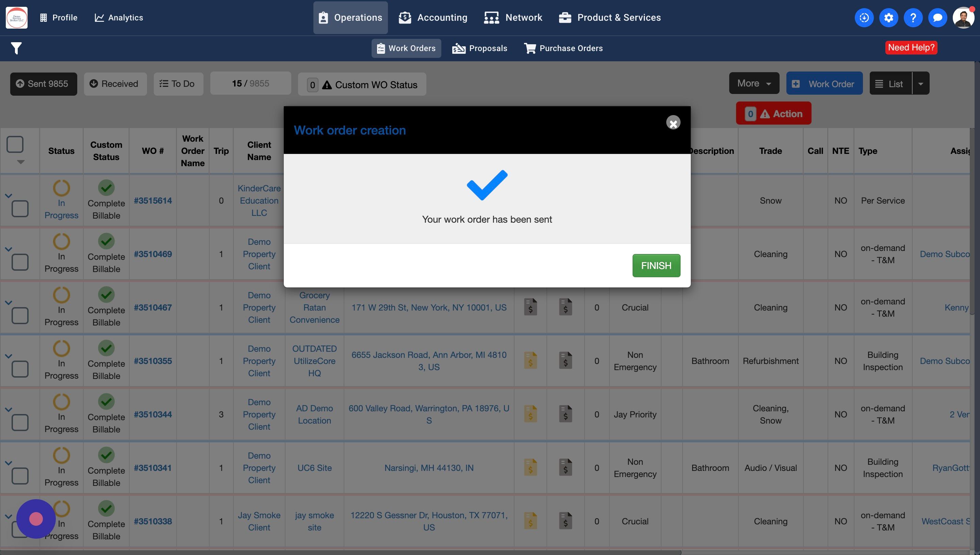Click the purple record button
980x555 pixels.
(x=36, y=519)
